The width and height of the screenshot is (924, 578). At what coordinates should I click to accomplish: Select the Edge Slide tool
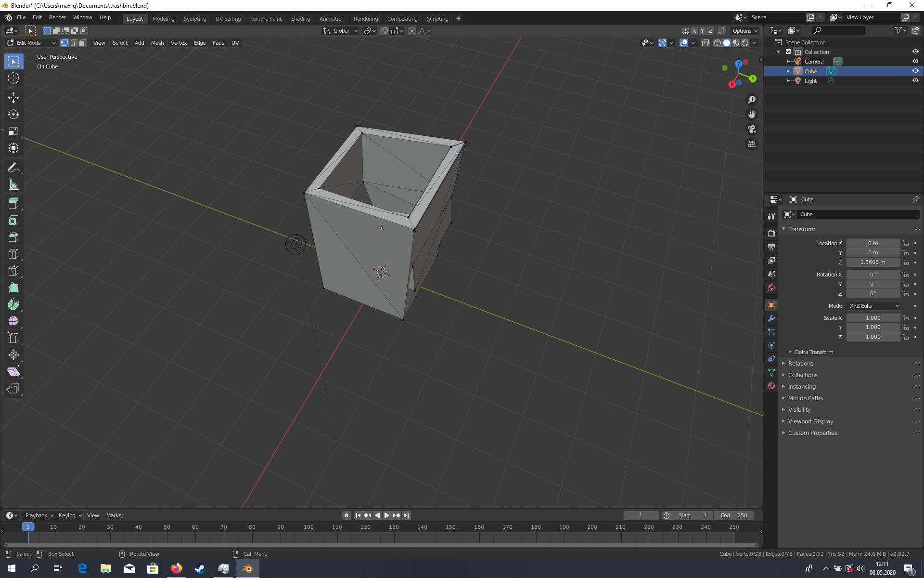(x=13, y=338)
